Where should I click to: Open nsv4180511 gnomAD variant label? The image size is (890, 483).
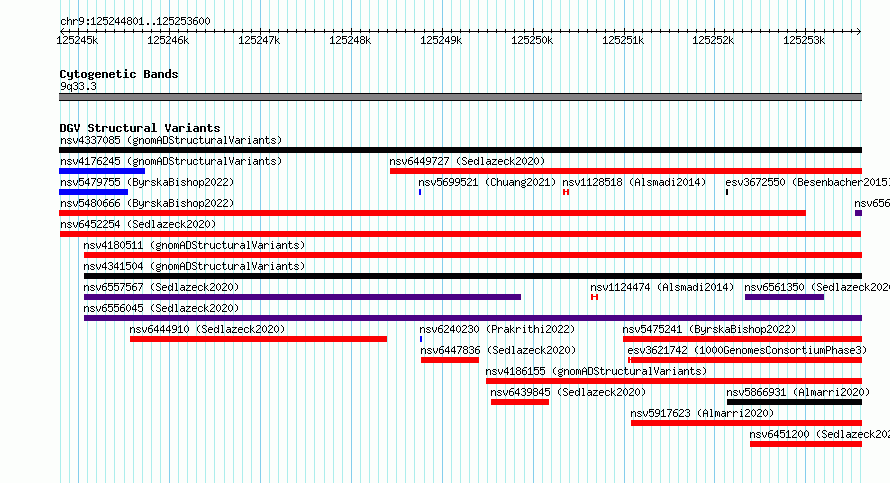[194, 245]
